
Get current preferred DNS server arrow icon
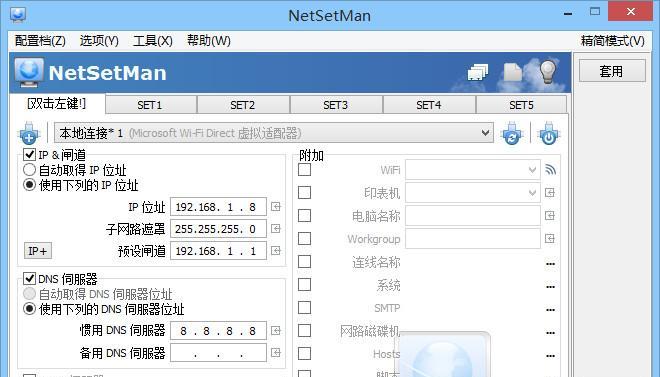(x=276, y=331)
